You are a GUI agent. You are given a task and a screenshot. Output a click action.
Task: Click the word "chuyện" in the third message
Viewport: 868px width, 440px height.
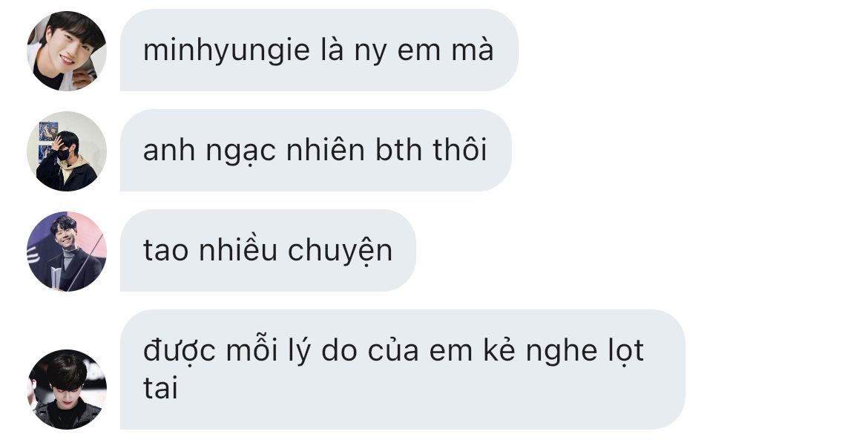(340, 252)
